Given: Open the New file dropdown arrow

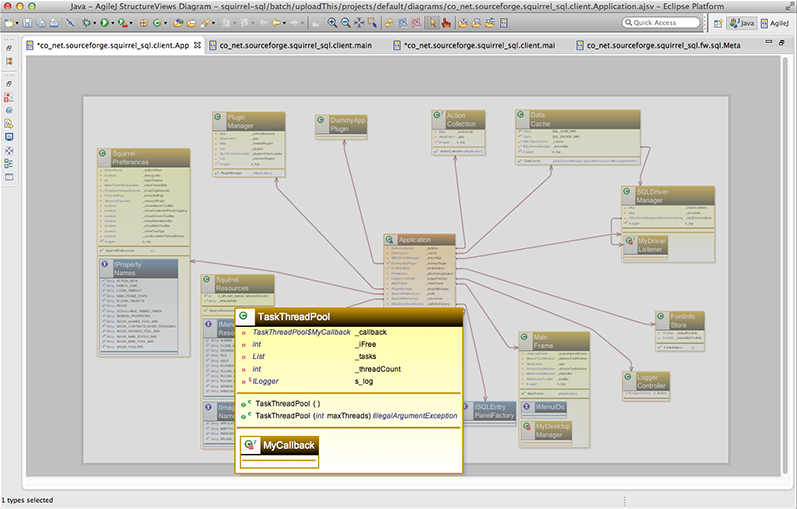Looking at the screenshot, I should pos(16,22).
